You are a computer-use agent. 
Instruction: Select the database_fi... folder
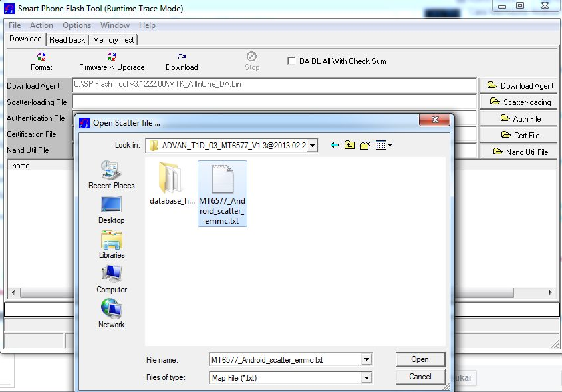172,183
